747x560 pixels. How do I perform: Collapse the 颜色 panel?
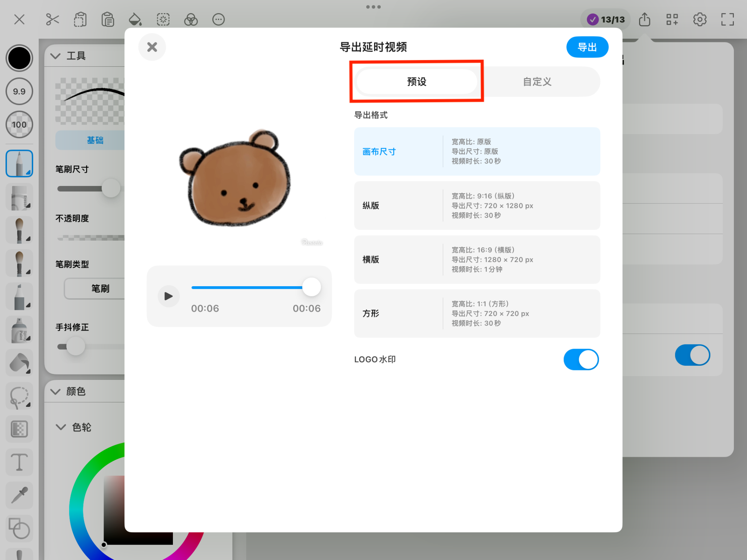tap(55, 392)
